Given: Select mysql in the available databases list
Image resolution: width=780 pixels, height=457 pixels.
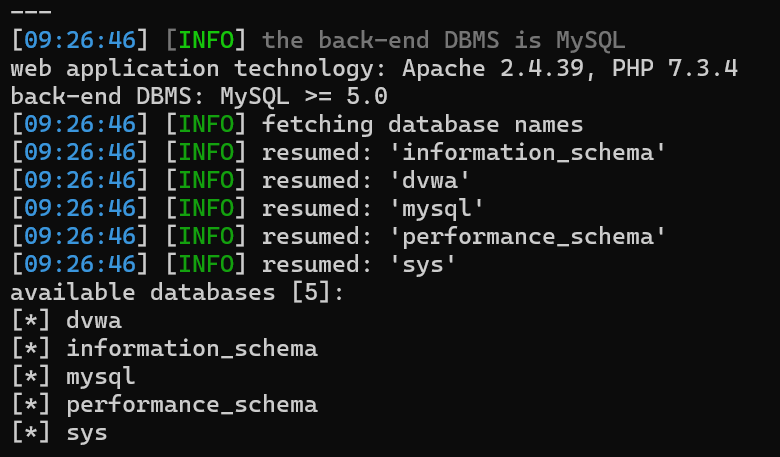Looking at the screenshot, I should [x=101, y=377].
